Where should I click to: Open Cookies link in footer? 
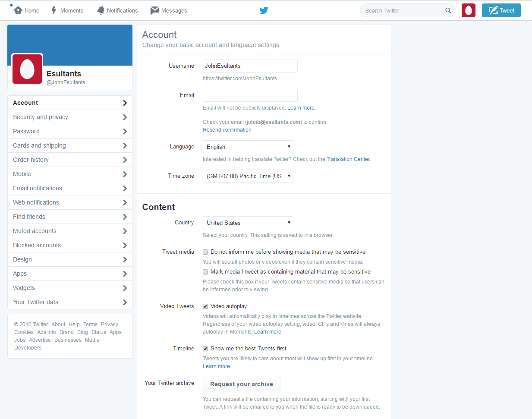pyautogui.click(x=24, y=332)
